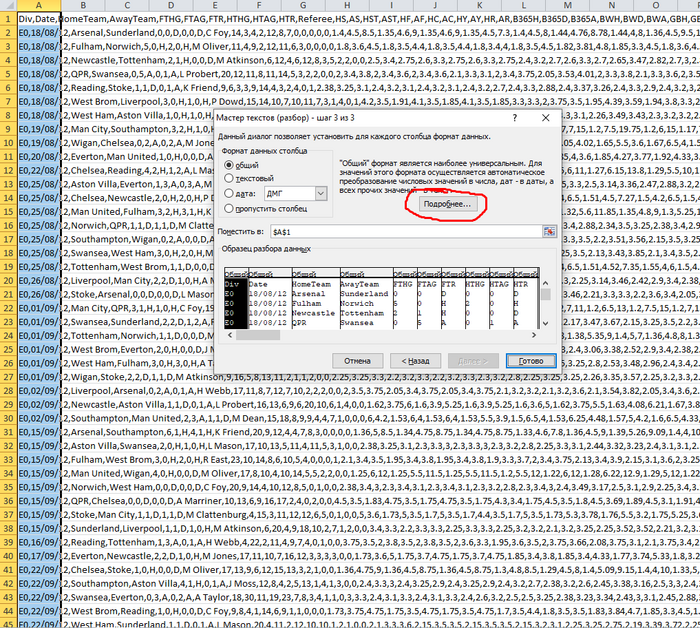Image resolution: width=700 pixels, height=628 pixels.
Task: Click the row with 'Southampton,Man United,2,3,A'
Action: click(x=359, y=418)
